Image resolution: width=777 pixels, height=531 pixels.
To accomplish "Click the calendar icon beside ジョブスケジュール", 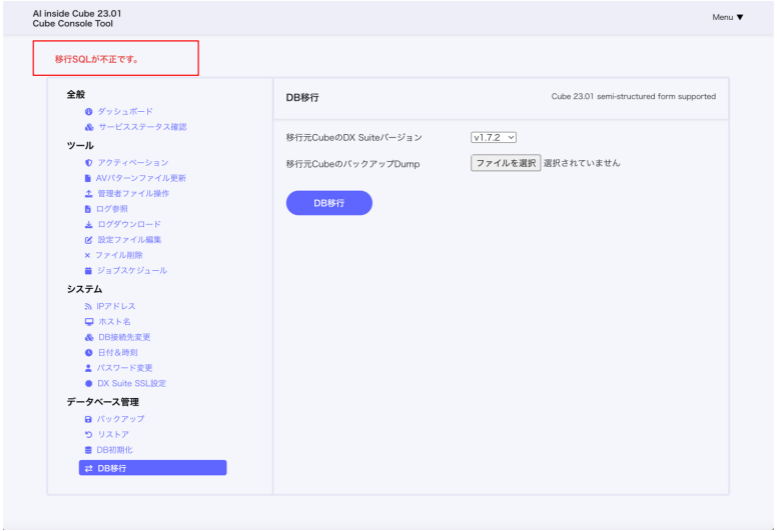I will pyautogui.click(x=89, y=271).
